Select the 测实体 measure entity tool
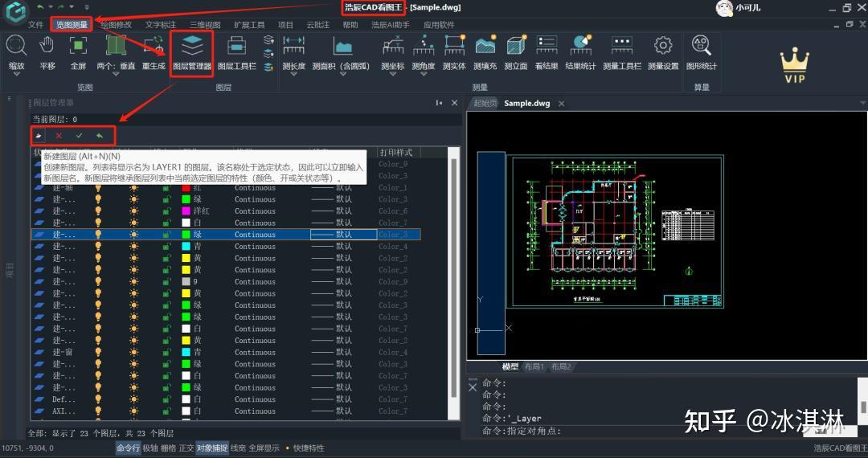868x458 pixels. [x=454, y=45]
